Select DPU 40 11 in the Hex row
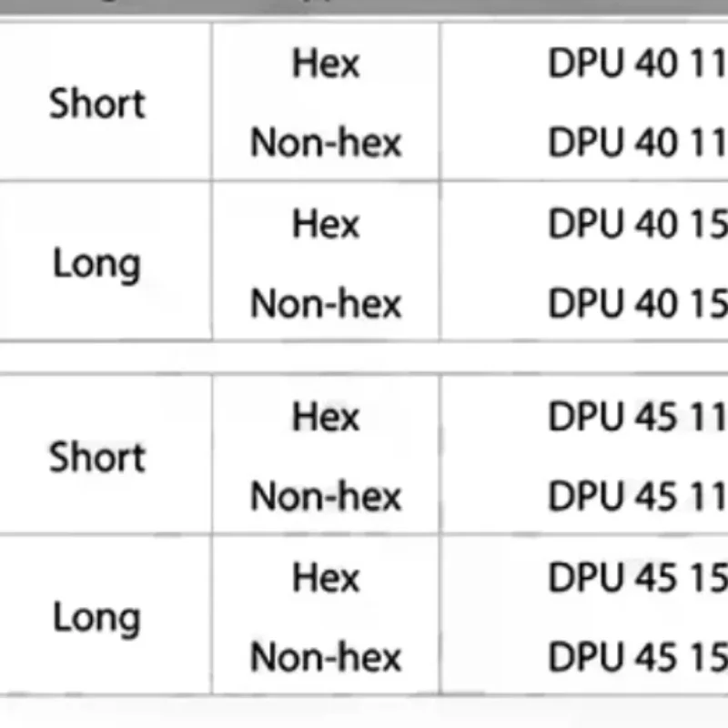 click(x=637, y=64)
